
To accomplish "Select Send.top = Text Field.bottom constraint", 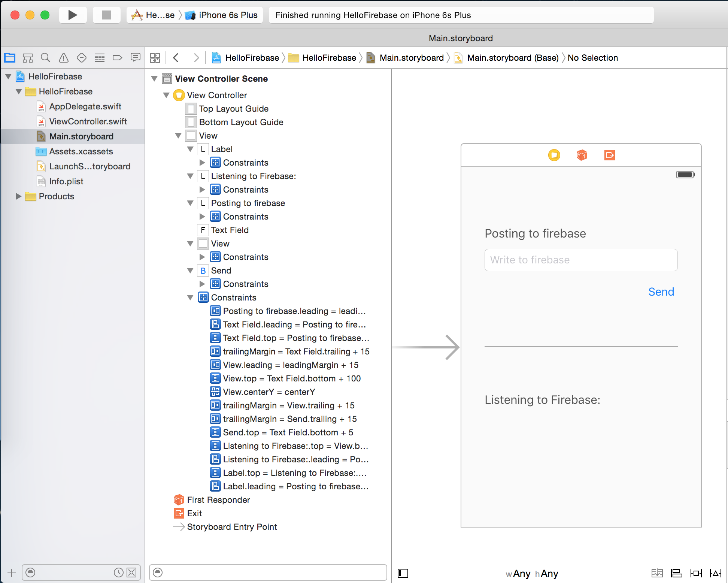I will point(288,432).
